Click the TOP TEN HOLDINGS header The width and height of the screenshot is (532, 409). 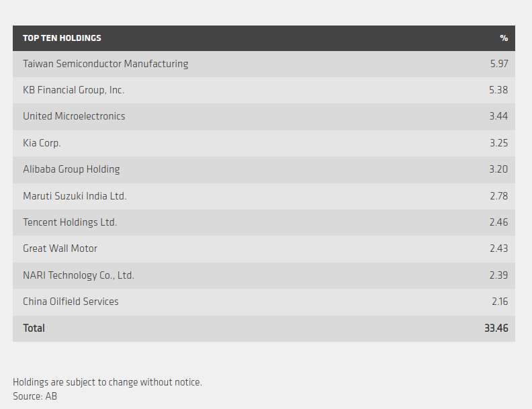tap(62, 38)
